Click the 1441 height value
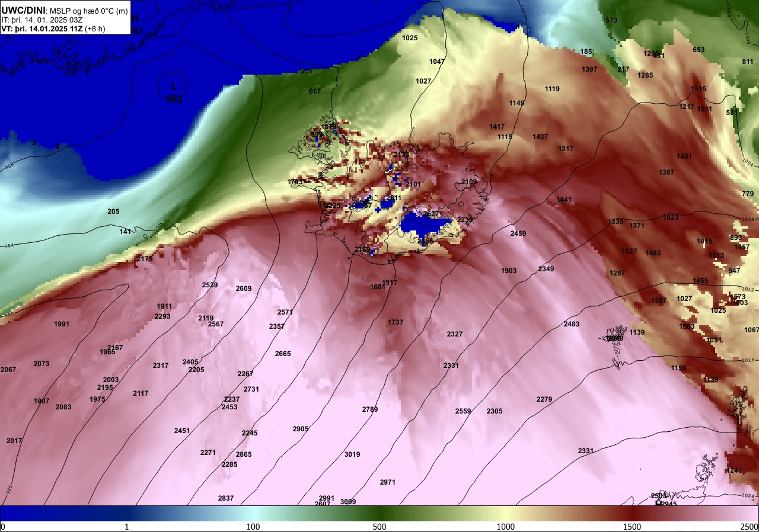 pyautogui.click(x=564, y=200)
